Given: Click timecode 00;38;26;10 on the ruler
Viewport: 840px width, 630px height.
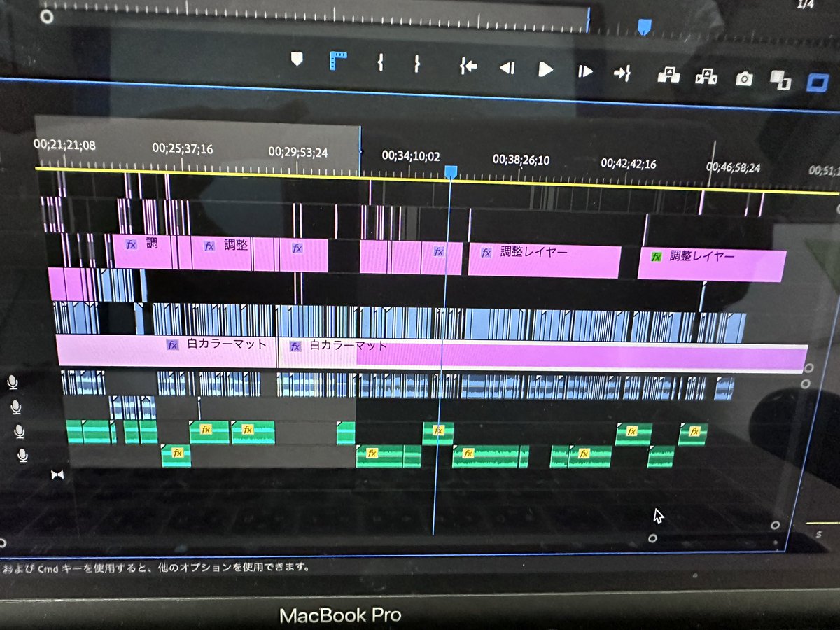Looking at the screenshot, I should point(521,160).
